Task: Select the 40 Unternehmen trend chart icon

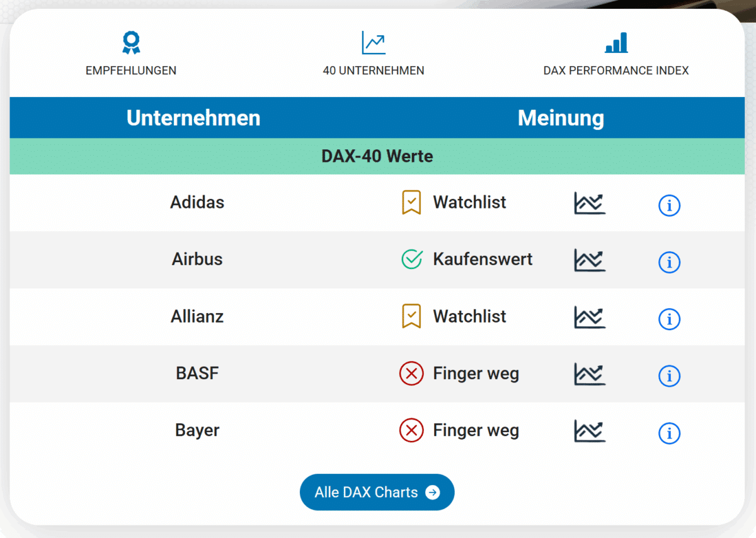Action: coord(374,42)
